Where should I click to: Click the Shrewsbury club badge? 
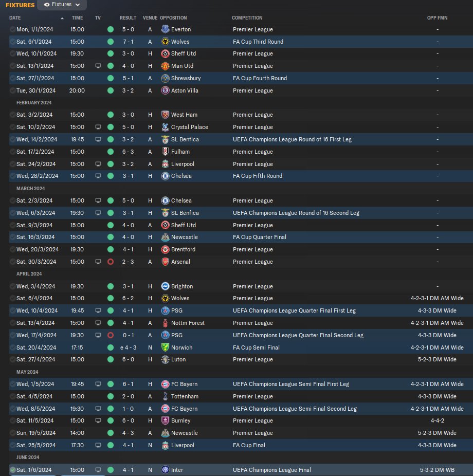(165, 78)
